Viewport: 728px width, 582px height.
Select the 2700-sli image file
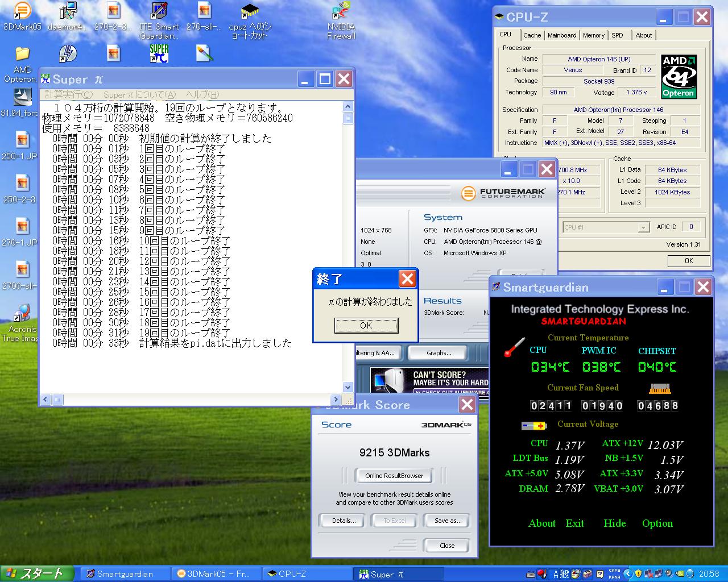[22, 269]
